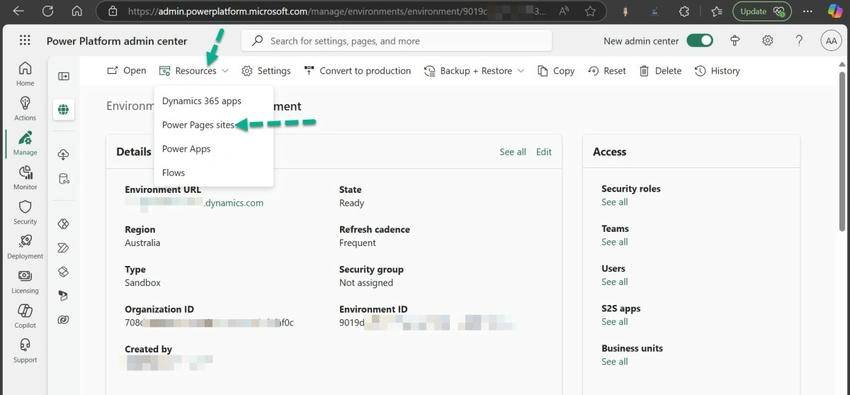The image size is (850, 395).
Task: Click the pin icon beside toggle
Action: [735, 41]
